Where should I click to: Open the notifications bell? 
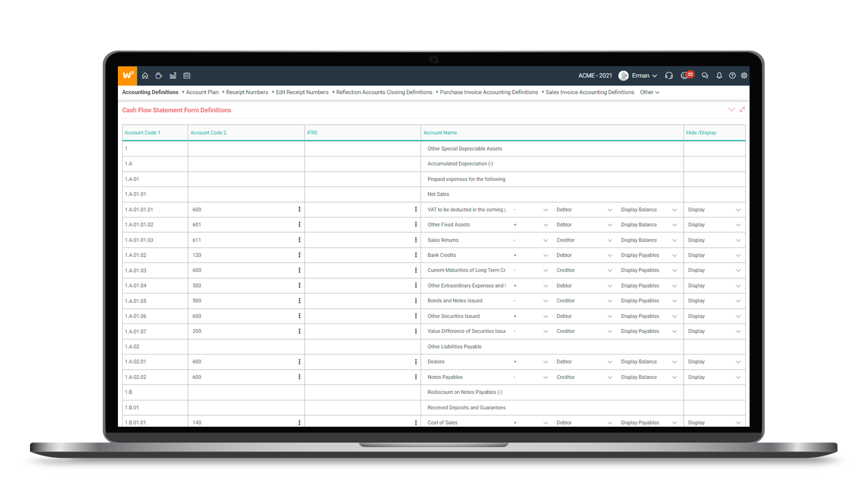(x=719, y=76)
